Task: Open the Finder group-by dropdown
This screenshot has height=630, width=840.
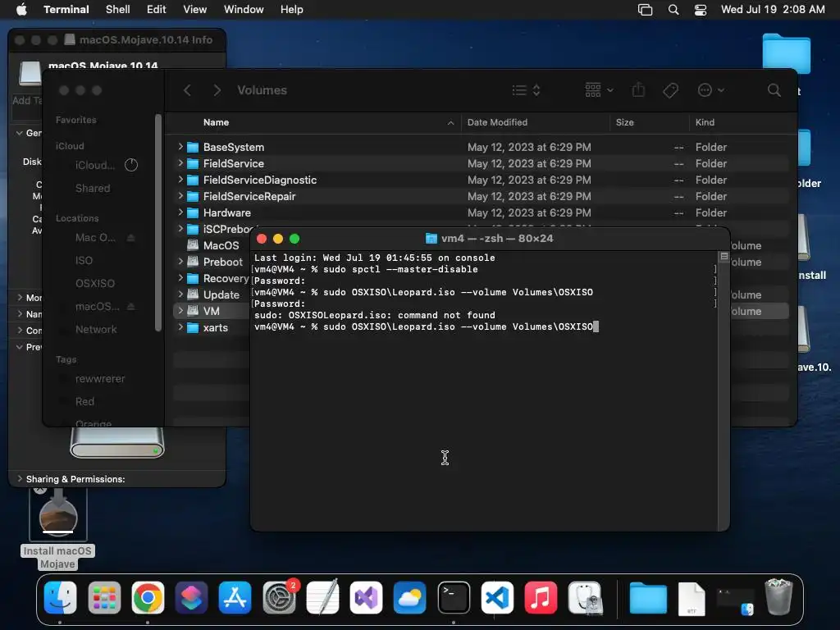Action: [600, 90]
